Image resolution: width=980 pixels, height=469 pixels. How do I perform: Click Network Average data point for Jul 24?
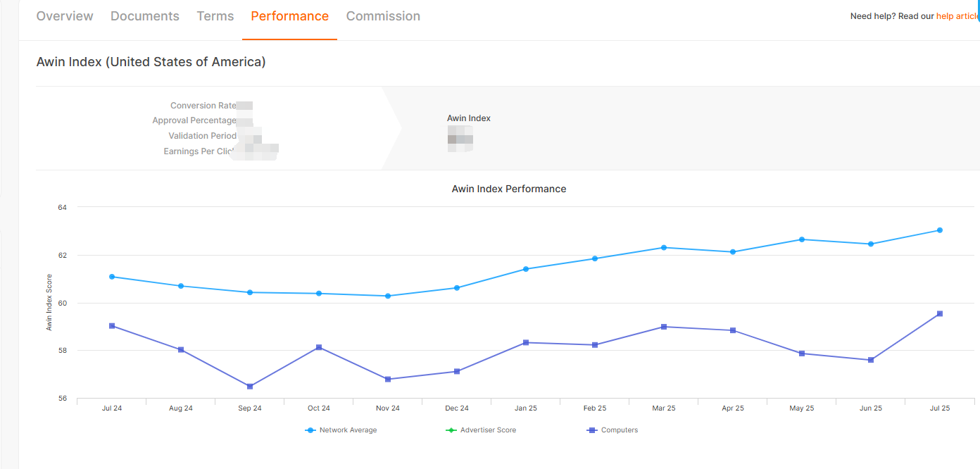click(112, 277)
